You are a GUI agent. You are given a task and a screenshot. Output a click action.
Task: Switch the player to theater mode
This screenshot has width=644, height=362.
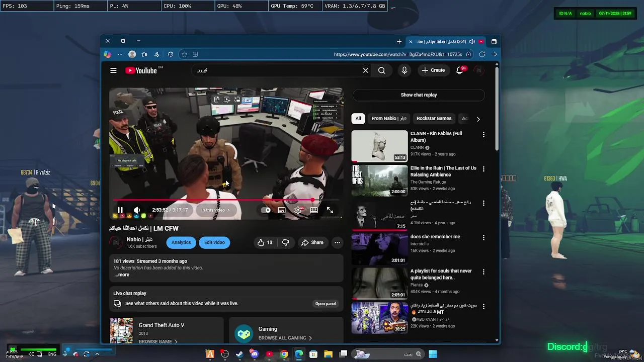pos(314,210)
